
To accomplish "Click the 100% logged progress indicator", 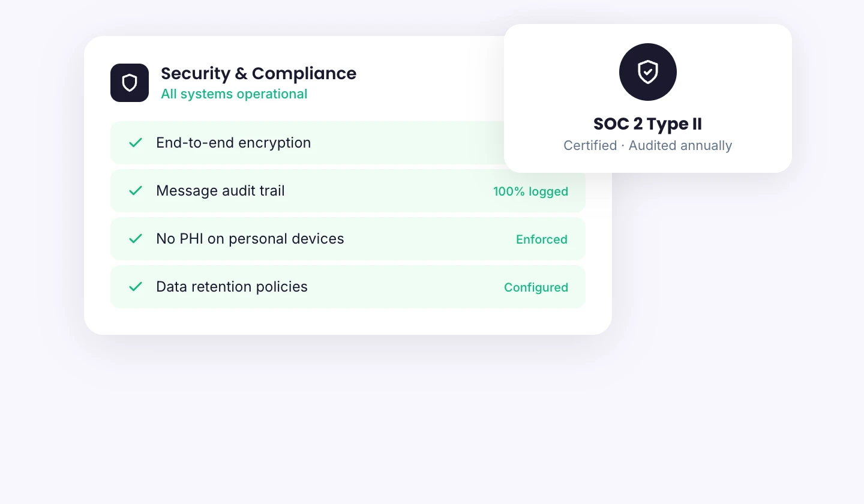I will point(530,192).
